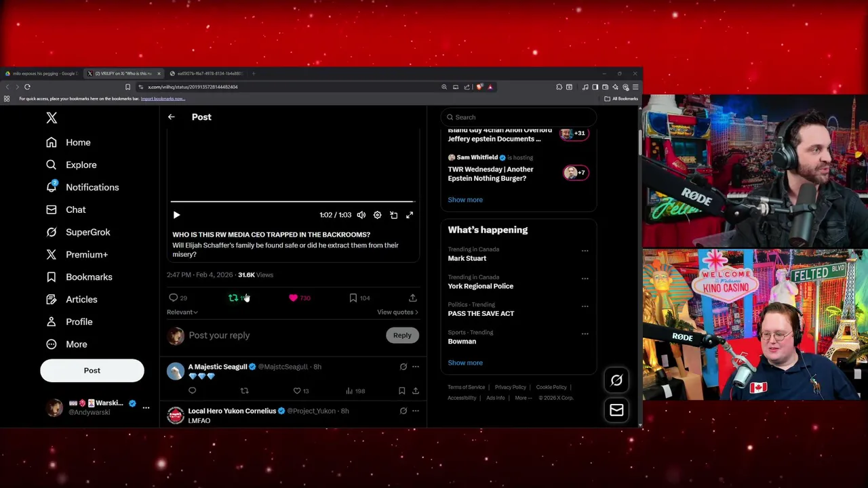Seek on the video progress bar
Screen dimensions: 868x488
pyautogui.click(x=292, y=202)
